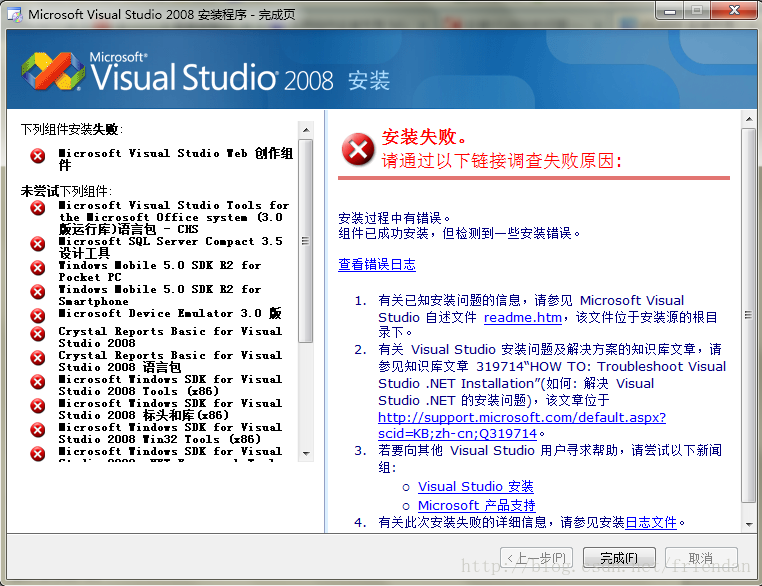Click error icon beside Windows SDK Win32 Tools (x86)
Viewport: 762px width, 586px height.
(x=37, y=430)
